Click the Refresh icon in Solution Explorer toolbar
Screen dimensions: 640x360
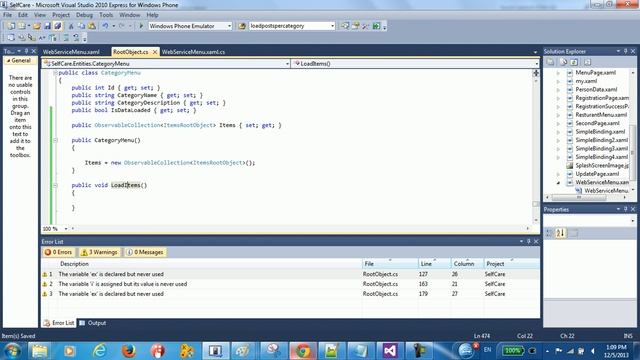574,62
